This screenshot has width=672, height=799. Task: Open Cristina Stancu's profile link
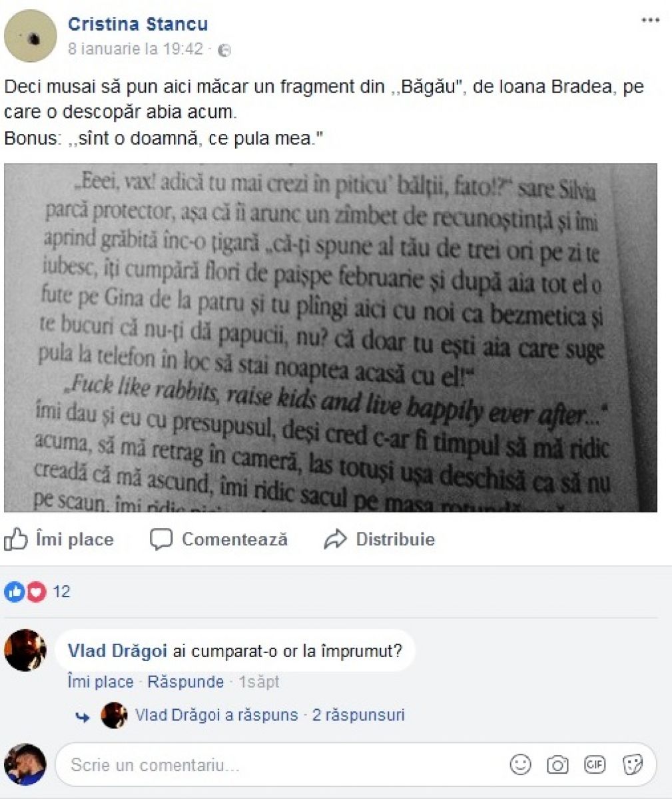[138, 24]
